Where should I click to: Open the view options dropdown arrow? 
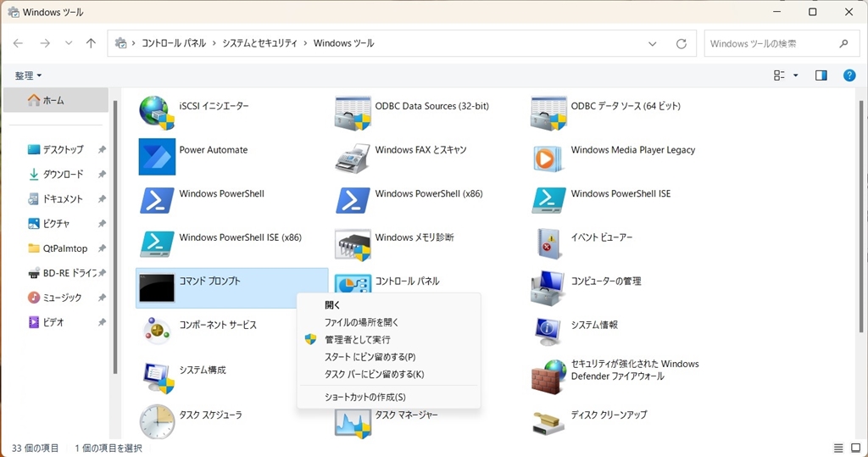pos(796,75)
